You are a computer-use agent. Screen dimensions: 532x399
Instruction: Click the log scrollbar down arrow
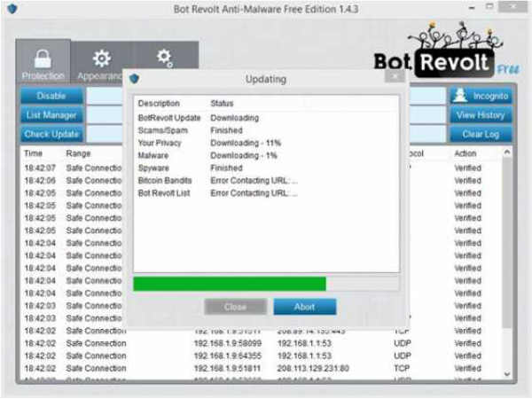tap(507, 374)
